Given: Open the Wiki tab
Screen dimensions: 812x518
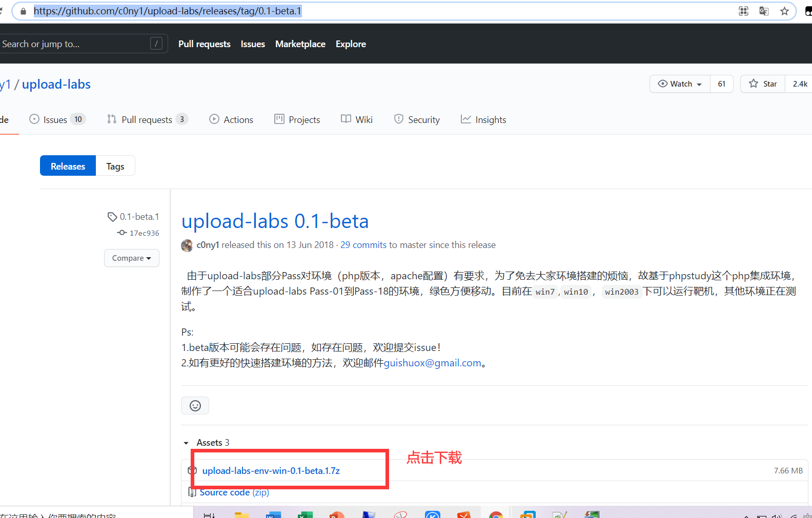Looking at the screenshot, I should click(357, 119).
